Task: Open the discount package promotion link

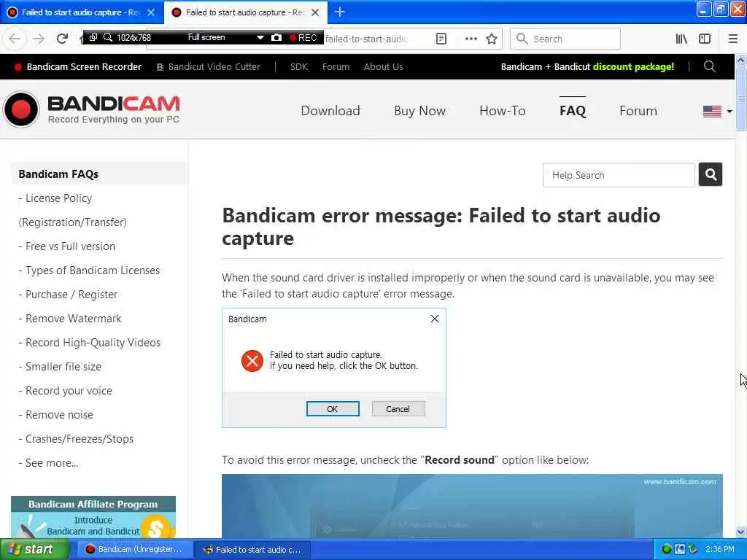Action: coord(587,66)
